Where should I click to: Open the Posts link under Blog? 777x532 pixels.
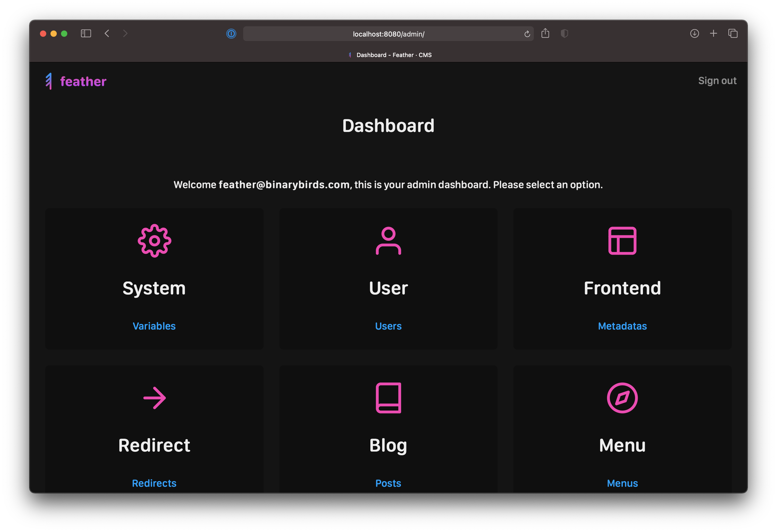coord(388,483)
